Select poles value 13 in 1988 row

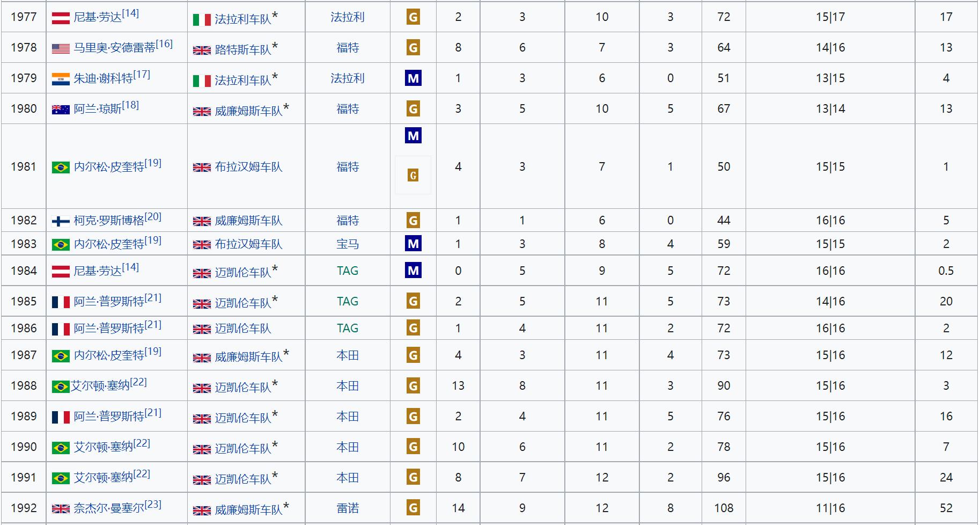point(458,385)
